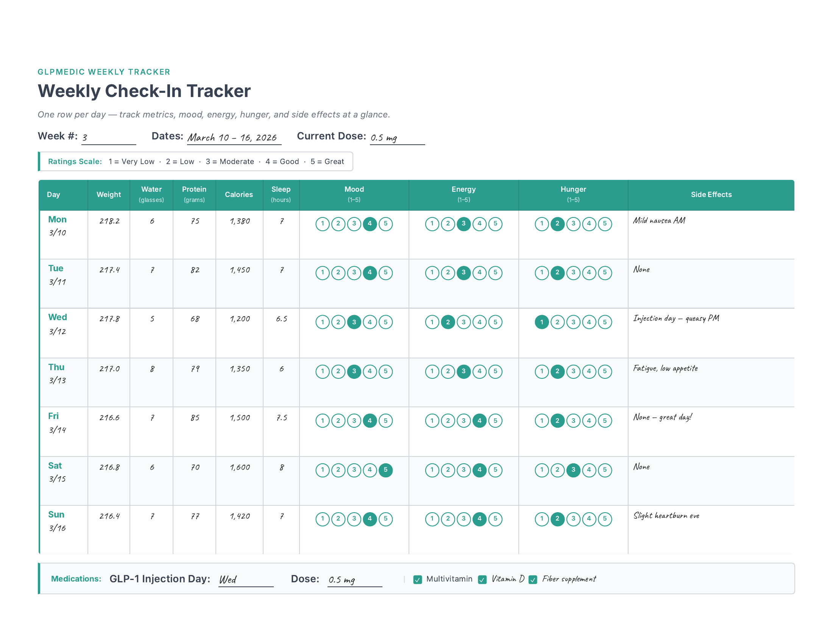Click Monday's Side Effects note
833x644 pixels.
pyautogui.click(x=659, y=220)
